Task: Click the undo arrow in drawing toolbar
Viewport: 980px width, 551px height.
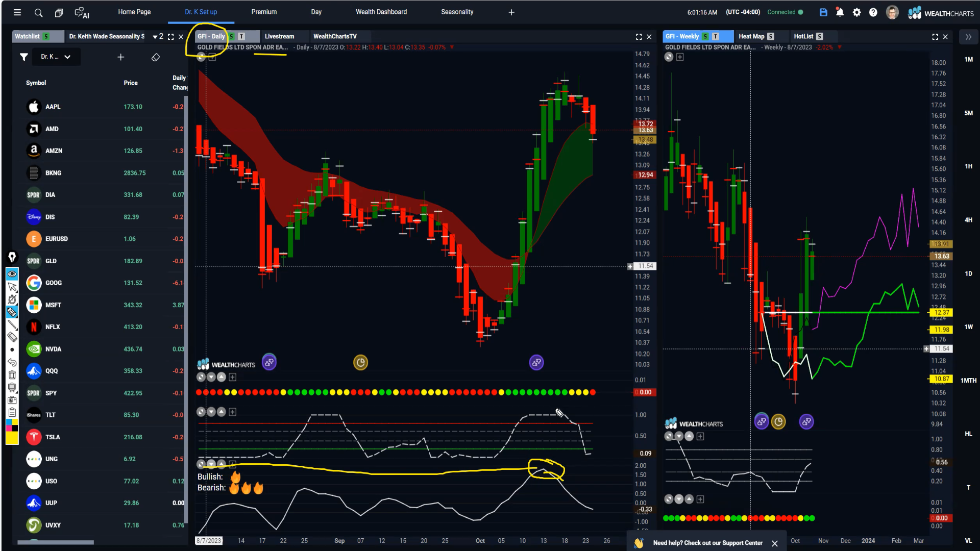Action: point(12,362)
